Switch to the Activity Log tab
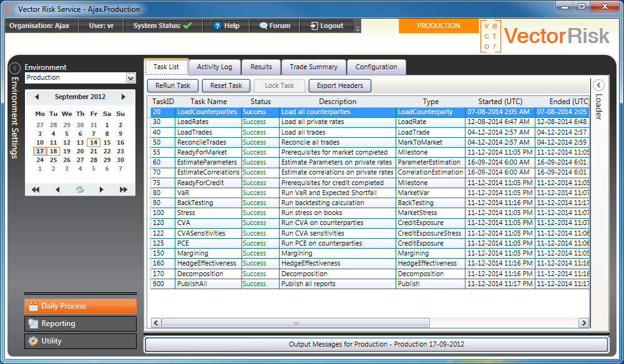Viewport: 624px width, 364px height. 215,67
